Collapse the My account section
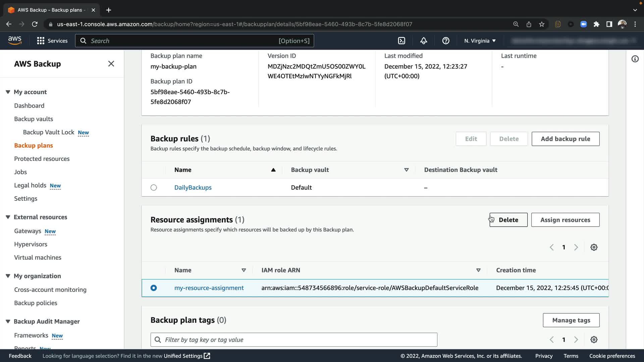Image resolution: width=644 pixels, height=362 pixels. click(8, 92)
